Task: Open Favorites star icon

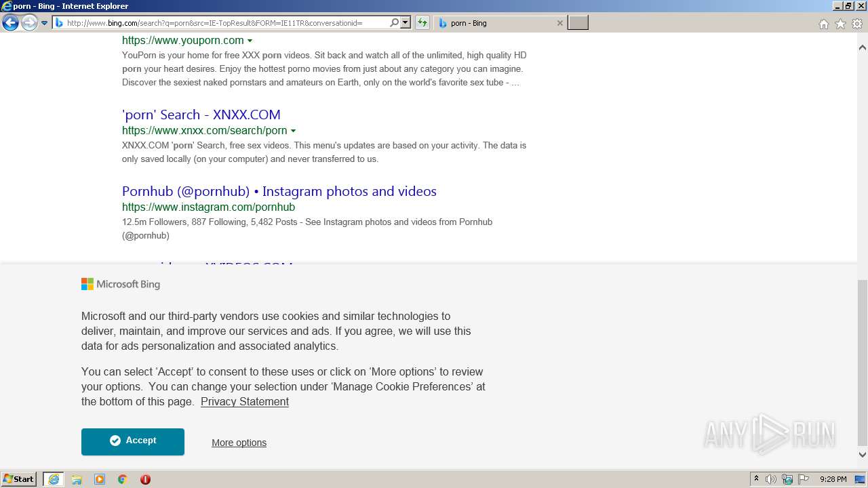Action: point(840,24)
